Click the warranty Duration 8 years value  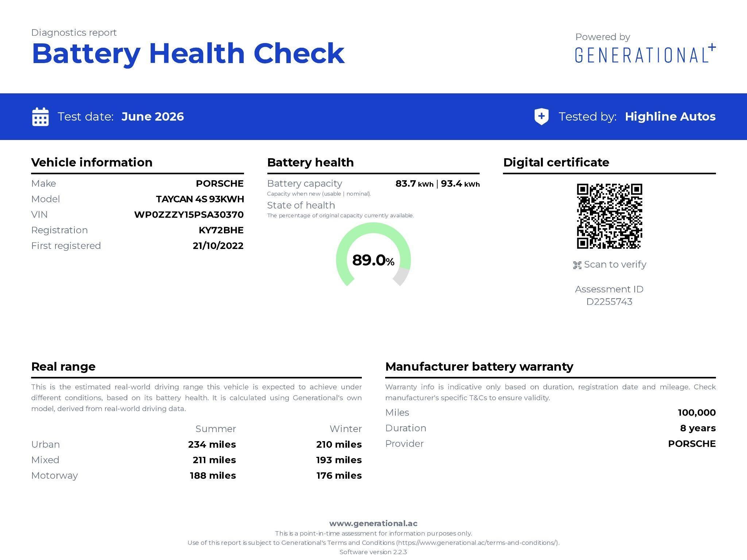(698, 428)
